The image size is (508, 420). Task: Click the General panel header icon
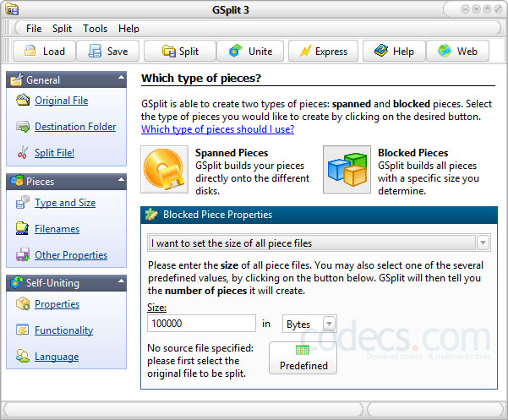[17, 79]
